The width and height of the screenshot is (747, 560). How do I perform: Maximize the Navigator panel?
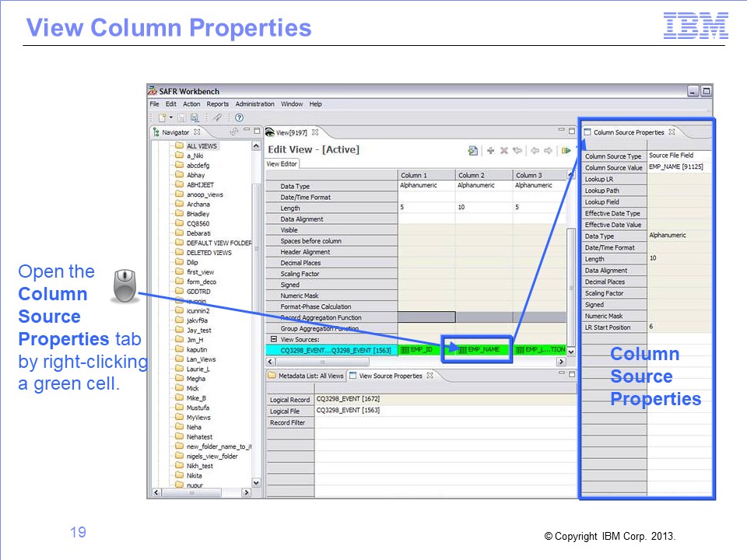pyautogui.click(x=257, y=131)
